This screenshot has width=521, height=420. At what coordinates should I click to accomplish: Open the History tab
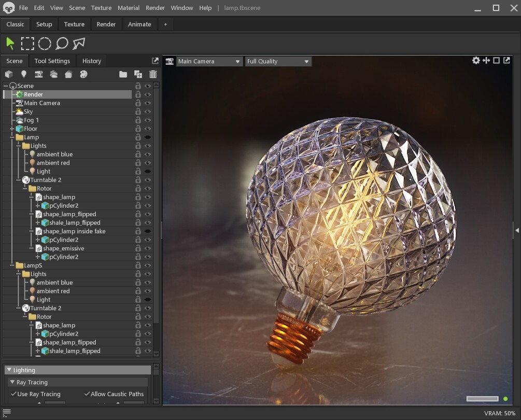tap(92, 61)
